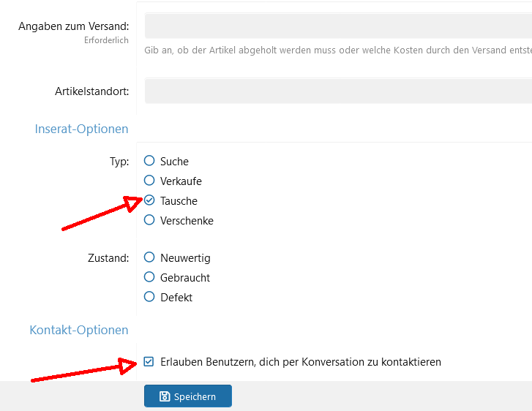The height and width of the screenshot is (411, 532).
Task: Select the Defekt condition radio
Action: pyautogui.click(x=149, y=297)
